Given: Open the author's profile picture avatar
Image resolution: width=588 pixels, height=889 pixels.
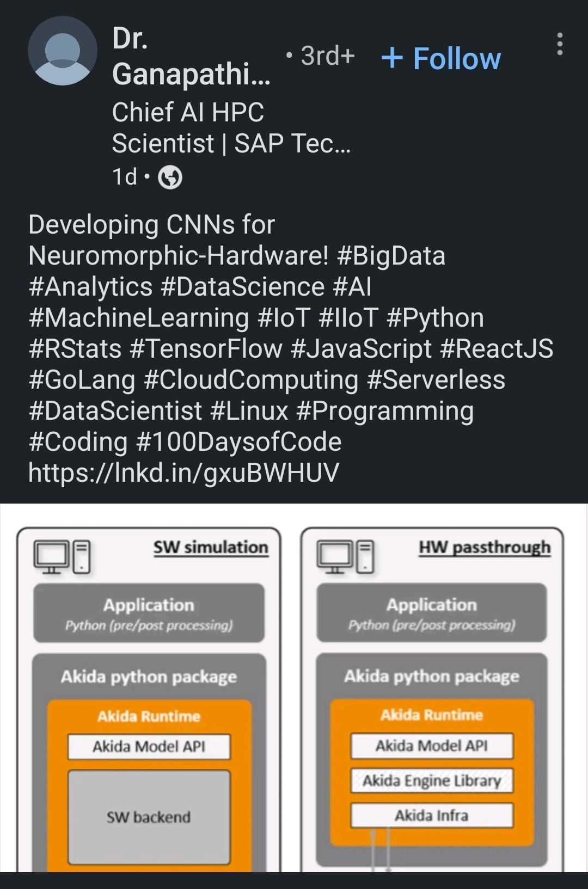Looking at the screenshot, I should coord(63,51).
